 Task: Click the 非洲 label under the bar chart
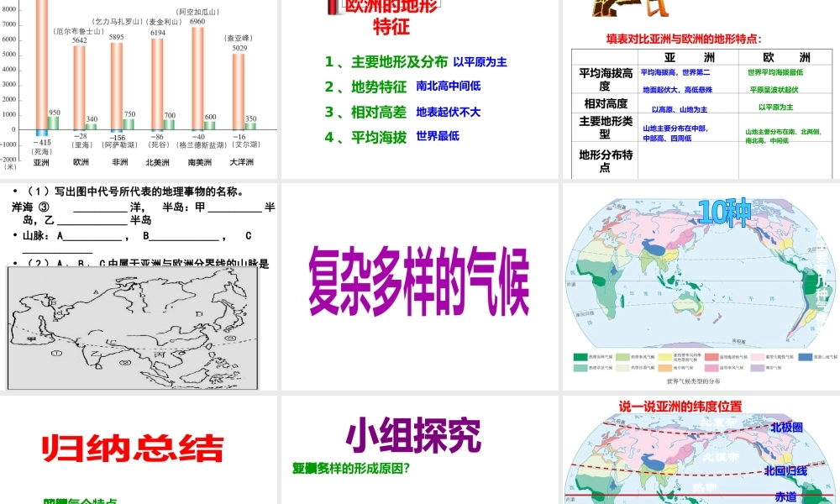(x=120, y=162)
